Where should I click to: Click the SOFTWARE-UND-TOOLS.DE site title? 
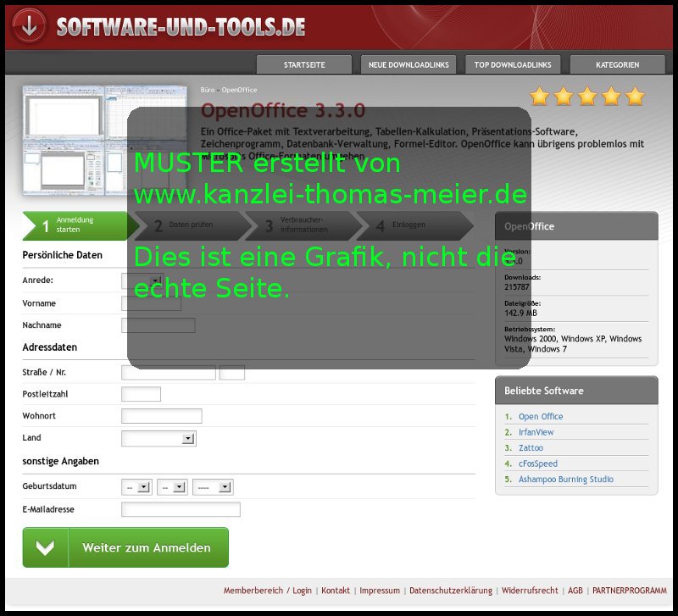(181, 27)
